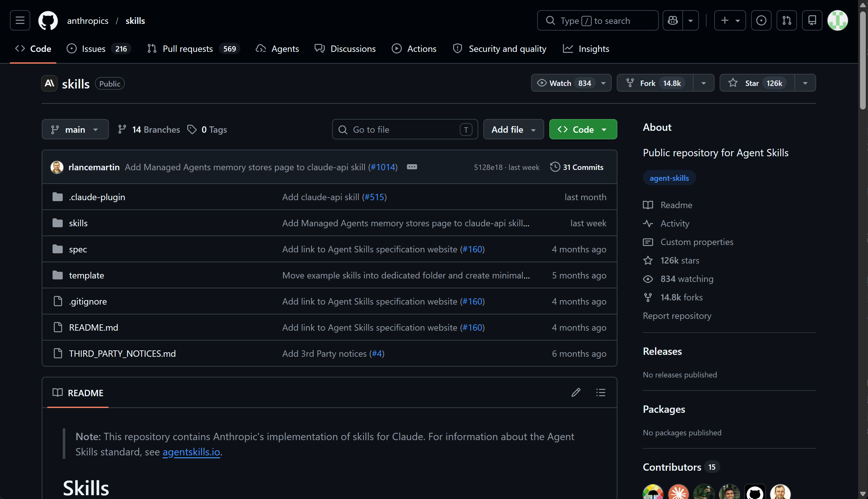
Task: Expand the Star lists dropdown arrow
Action: (805, 83)
